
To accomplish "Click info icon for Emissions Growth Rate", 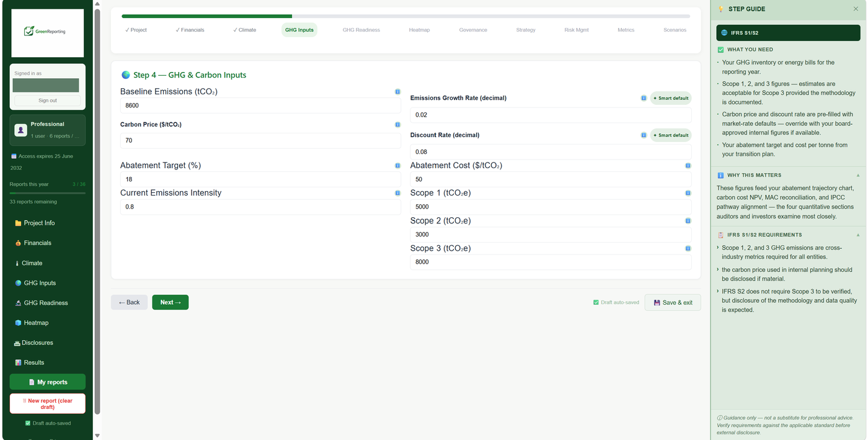I will [x=644, y=98].
